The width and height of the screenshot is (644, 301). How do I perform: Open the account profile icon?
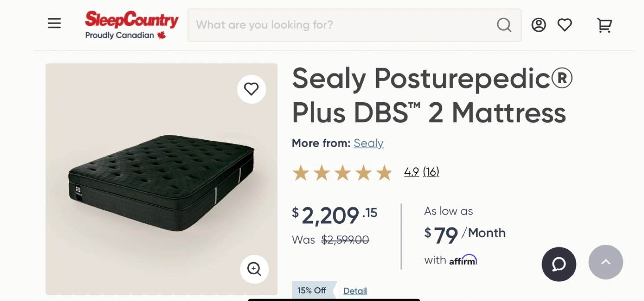pos(538,25)
